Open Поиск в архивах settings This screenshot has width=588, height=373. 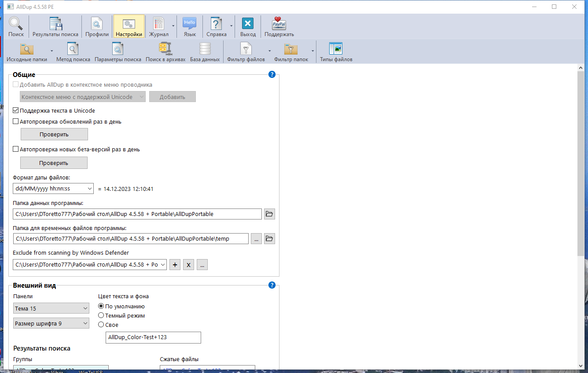tap(165, 52)
